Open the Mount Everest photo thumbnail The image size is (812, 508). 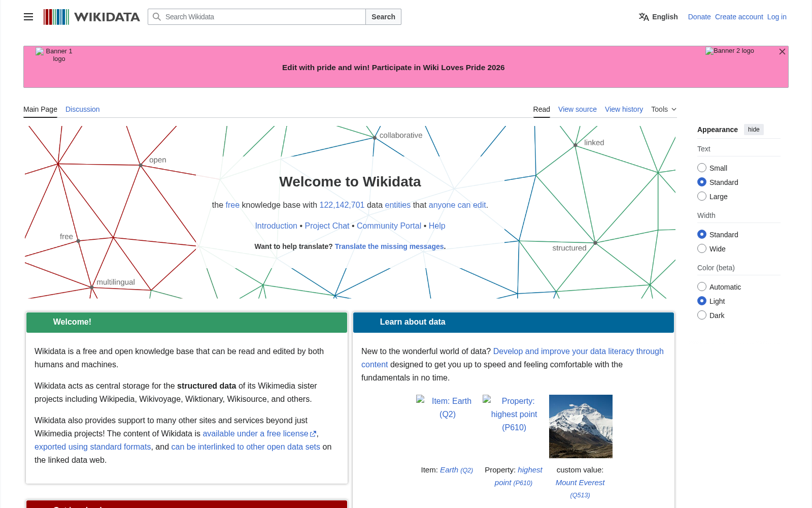coord(581,426)
